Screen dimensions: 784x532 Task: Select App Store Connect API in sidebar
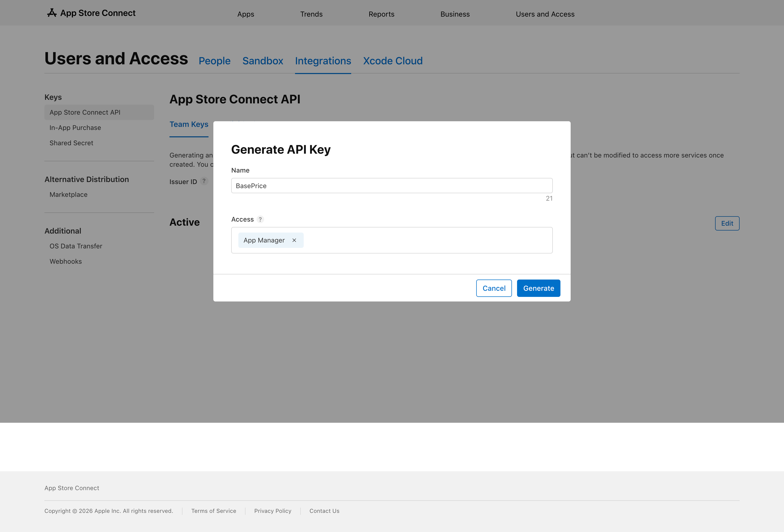pyautogui.click(x=99, y=112)
